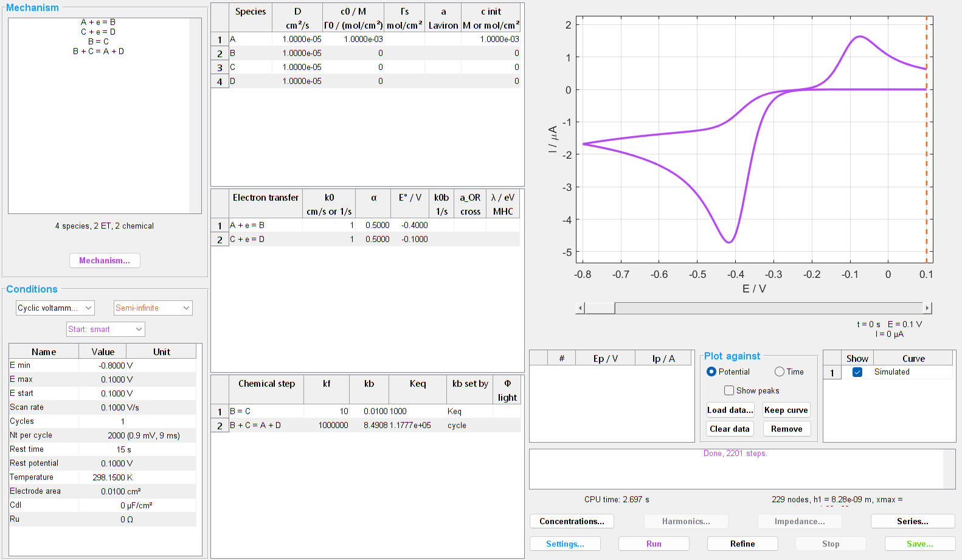
Task: Click the Keep curve button
Action: (x=786, y=410)
